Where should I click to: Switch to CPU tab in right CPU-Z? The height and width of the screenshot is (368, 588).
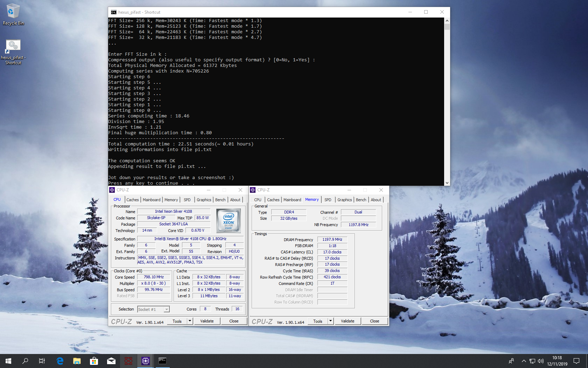click(x=258, y=200)
